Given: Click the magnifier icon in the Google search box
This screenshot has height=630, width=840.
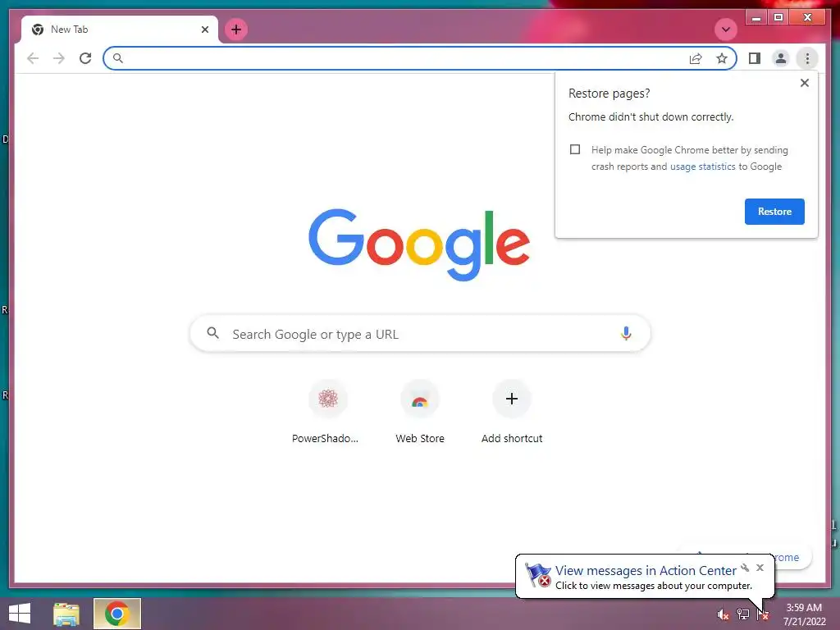Looking at the screenshot, I should point(212,333).
